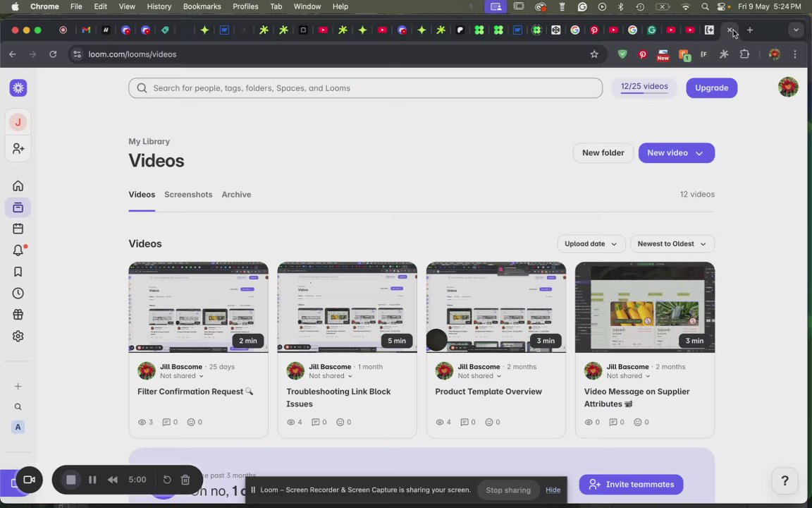Click Stop sharing button
The width and height of the screenshot is (812, 508).
tap(508, 490)
